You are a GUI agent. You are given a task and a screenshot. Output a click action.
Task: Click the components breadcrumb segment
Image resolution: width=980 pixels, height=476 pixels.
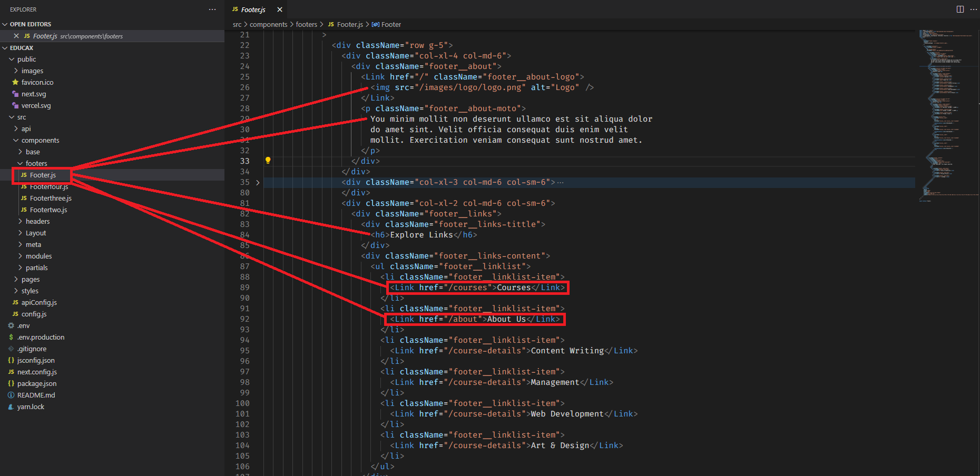coord(268,24)
